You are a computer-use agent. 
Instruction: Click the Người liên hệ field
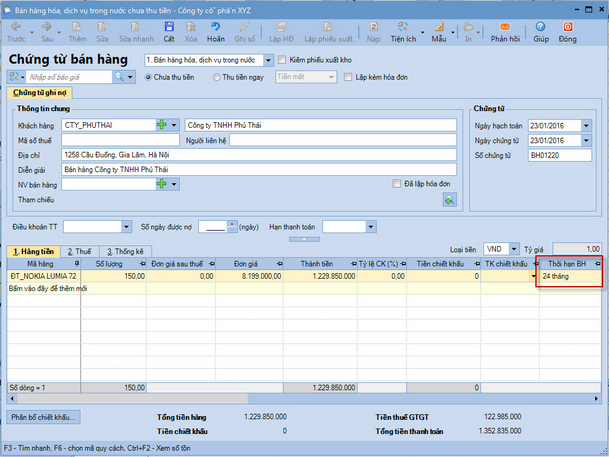343,140
